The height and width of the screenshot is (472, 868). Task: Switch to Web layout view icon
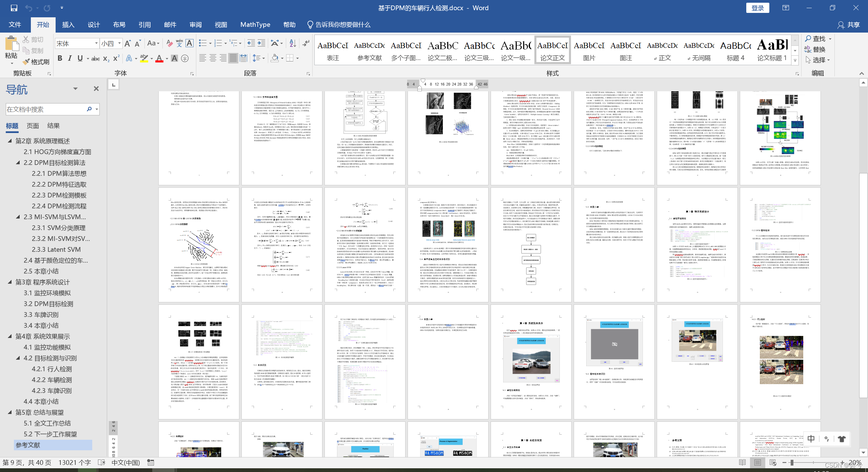click(x=773, y=462)
